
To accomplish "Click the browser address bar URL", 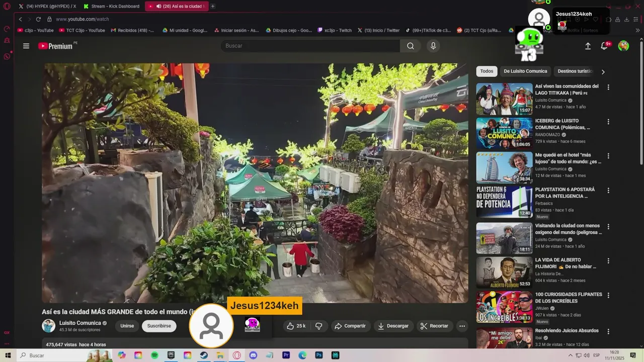I will pyautogui.click(x=83, y=19).
